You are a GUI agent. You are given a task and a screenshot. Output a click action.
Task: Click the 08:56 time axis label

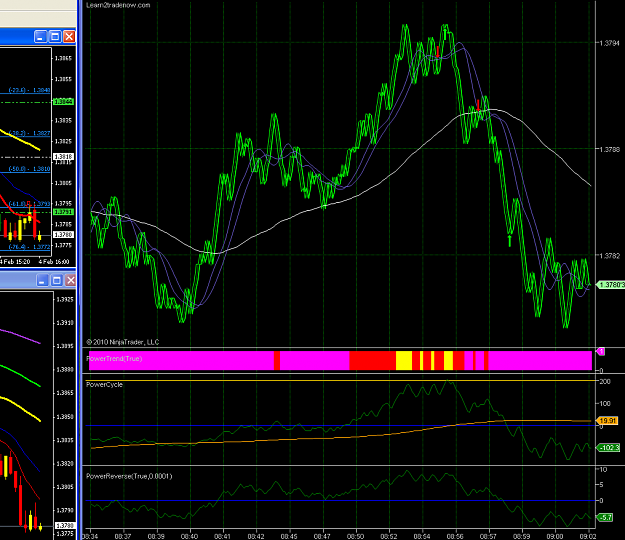point(455,536)
